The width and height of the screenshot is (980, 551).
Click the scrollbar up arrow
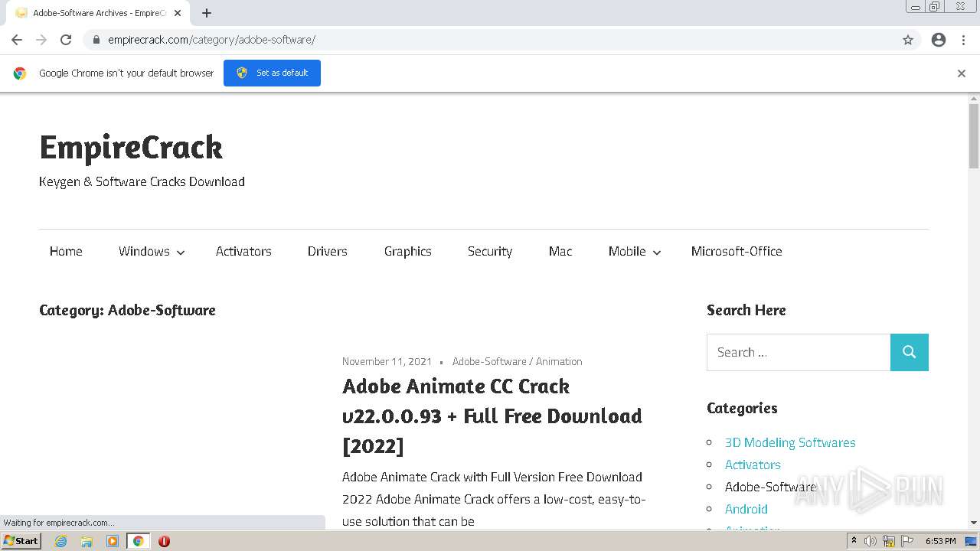974,98
